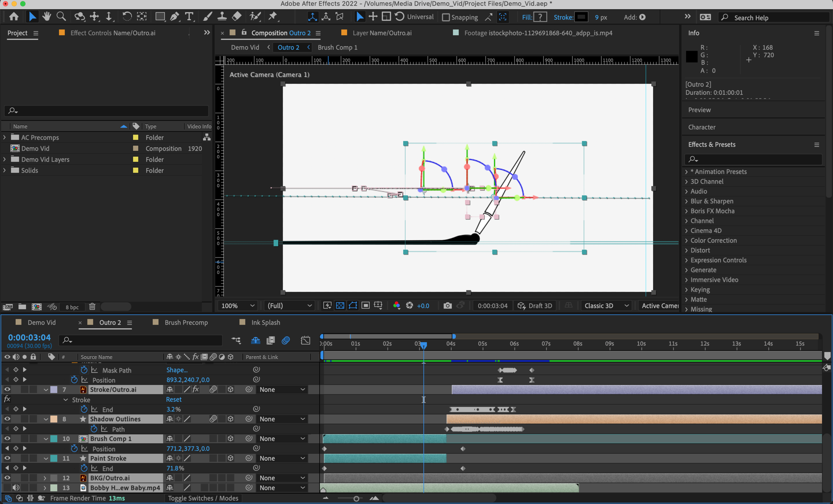Hide the Shadow Outlines layer
The image size is (833, 504).
click(x=7, y=419)
